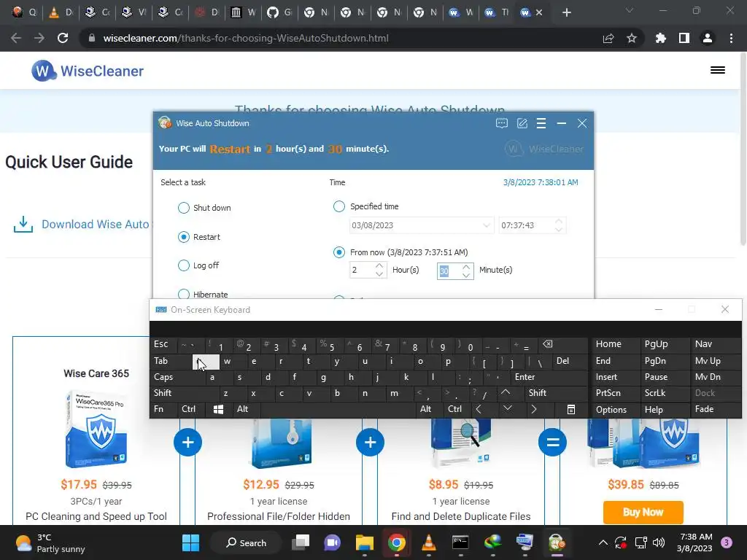Toggle left Shift key on On-Screen Keyboard
Screen dimensions: 747x560
[x=163, y=393]
